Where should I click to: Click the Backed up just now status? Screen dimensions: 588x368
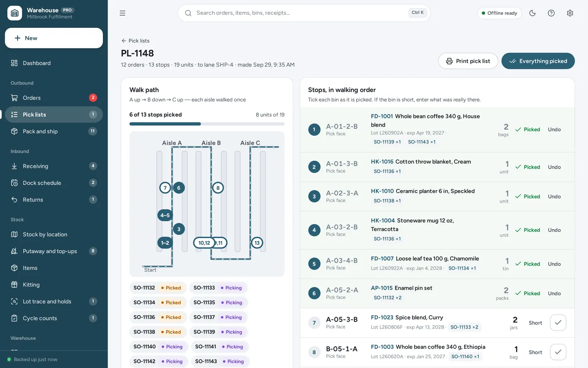click(32, 360)
